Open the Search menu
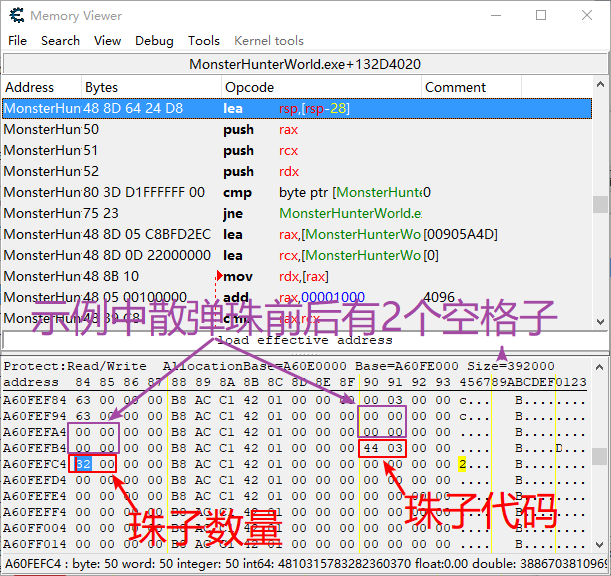 (60, 41)
